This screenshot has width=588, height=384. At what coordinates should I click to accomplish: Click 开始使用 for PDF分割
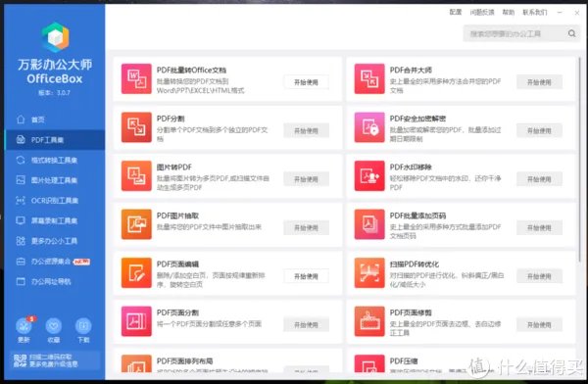point(306,130)
